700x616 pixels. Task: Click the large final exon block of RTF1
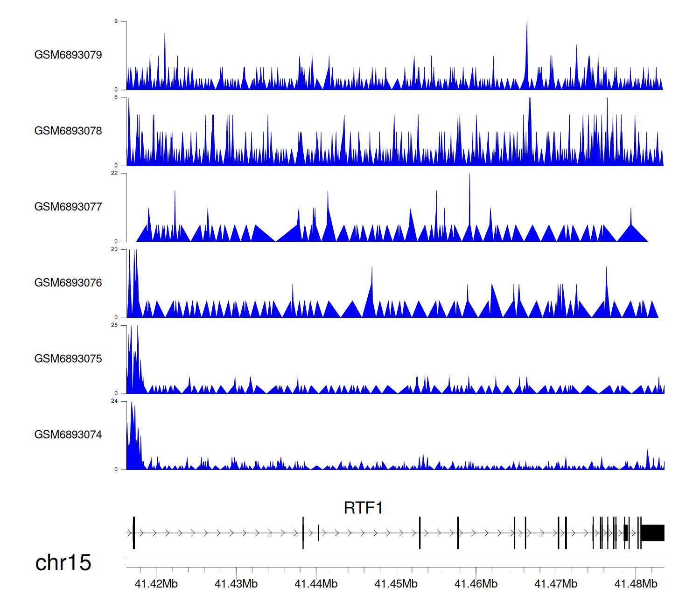[652, 533]
